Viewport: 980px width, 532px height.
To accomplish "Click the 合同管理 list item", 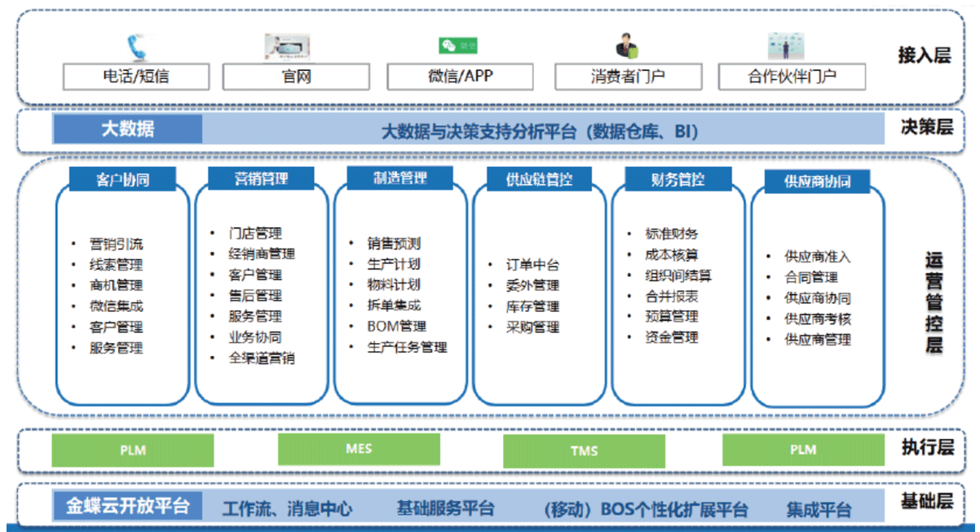I will tap(811, 278).
